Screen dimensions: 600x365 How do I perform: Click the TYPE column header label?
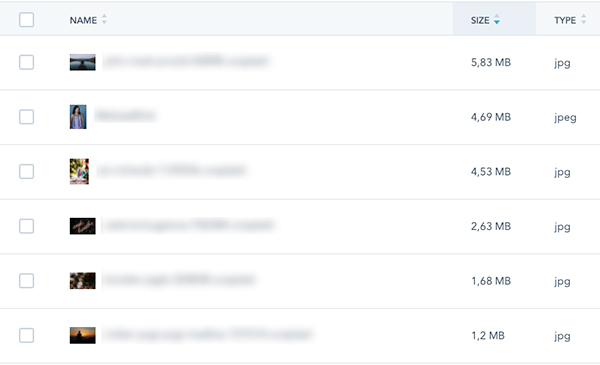[x=565, y=20]
